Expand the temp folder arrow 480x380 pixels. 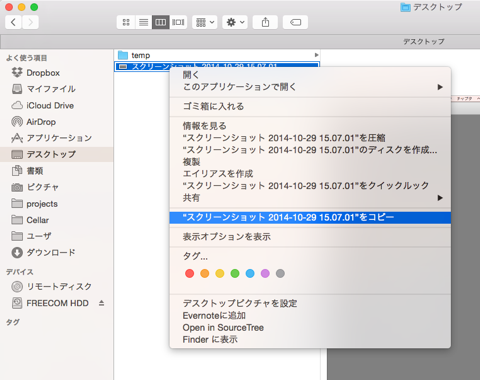tap(316, 55)
